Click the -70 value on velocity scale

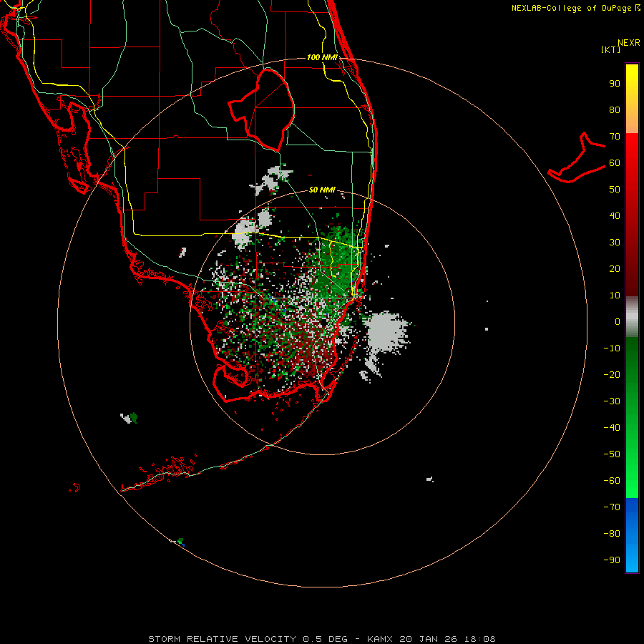612,507
